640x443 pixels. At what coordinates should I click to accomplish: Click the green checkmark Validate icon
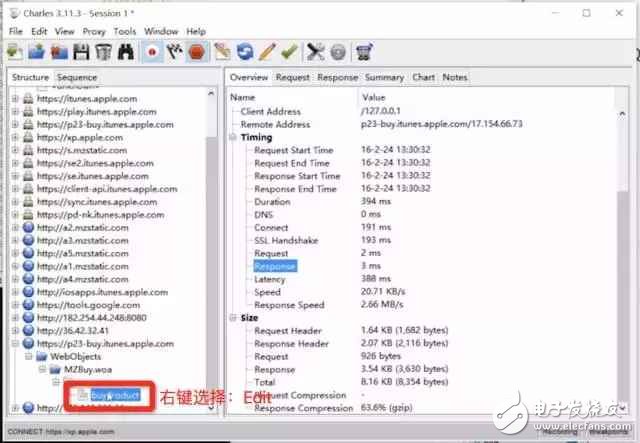(x=289, y=52)
